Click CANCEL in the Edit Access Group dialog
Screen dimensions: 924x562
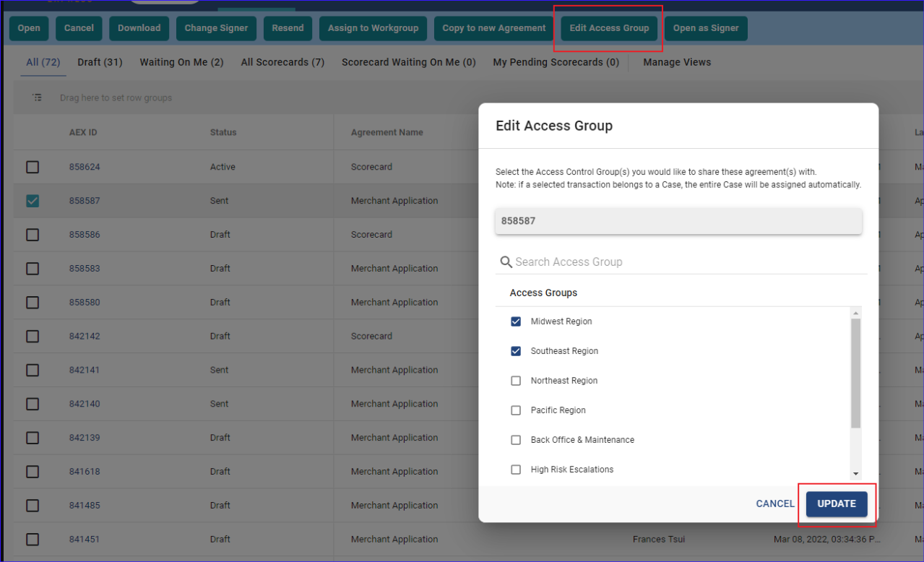[x=775, y=503]
